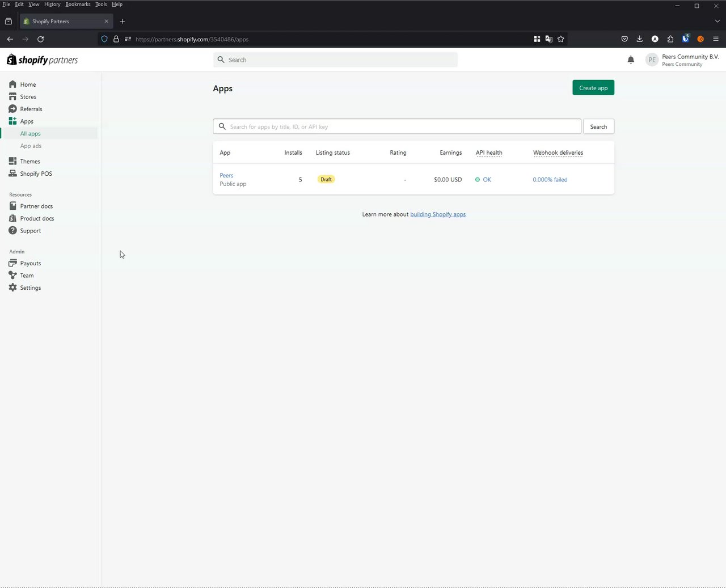Screen dimensions: 726x588
Task: Click the OK API health link
Action: [487, 180]
